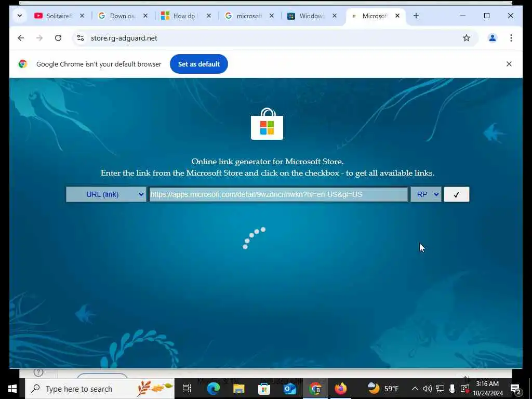Add a new browser tab
The height and width of the screenshot is (399, 532).
[x=416, y=16]
